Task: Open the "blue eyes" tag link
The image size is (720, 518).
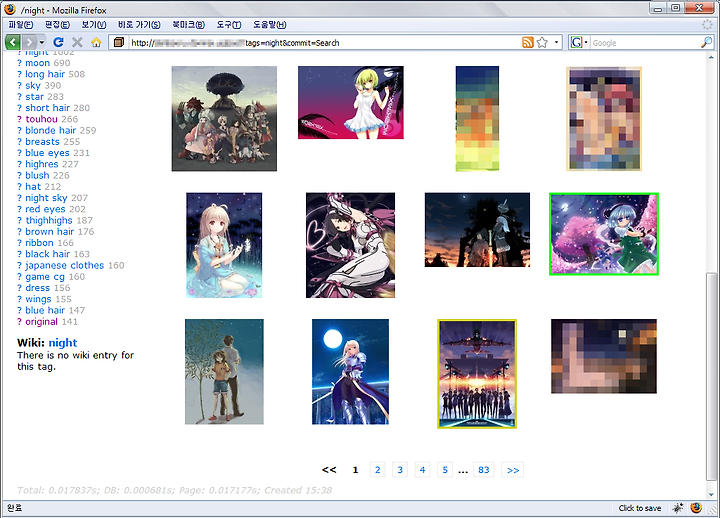Action: pos(47,153)
